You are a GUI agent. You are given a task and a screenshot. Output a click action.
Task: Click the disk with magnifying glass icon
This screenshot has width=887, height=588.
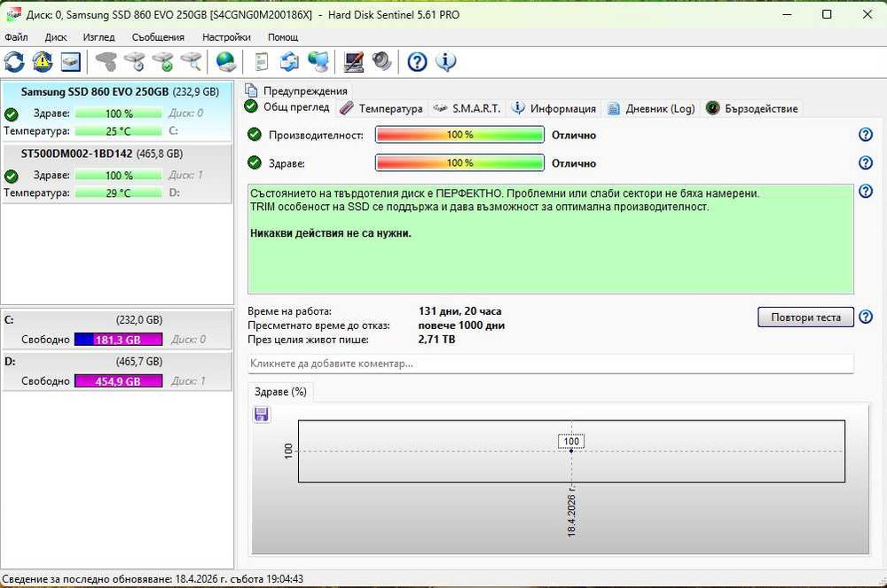pos(192,61)
